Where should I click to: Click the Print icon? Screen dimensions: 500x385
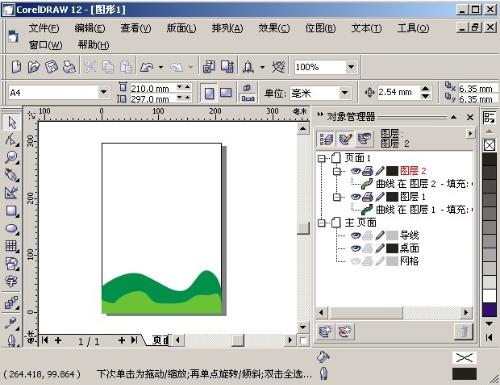pyautogui.click(x=69, y=67)
